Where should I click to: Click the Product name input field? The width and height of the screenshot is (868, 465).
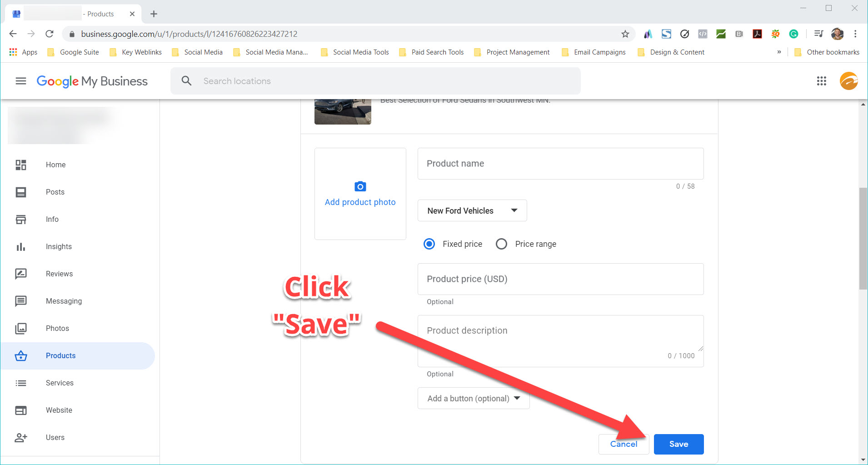(x=560, y=164)
